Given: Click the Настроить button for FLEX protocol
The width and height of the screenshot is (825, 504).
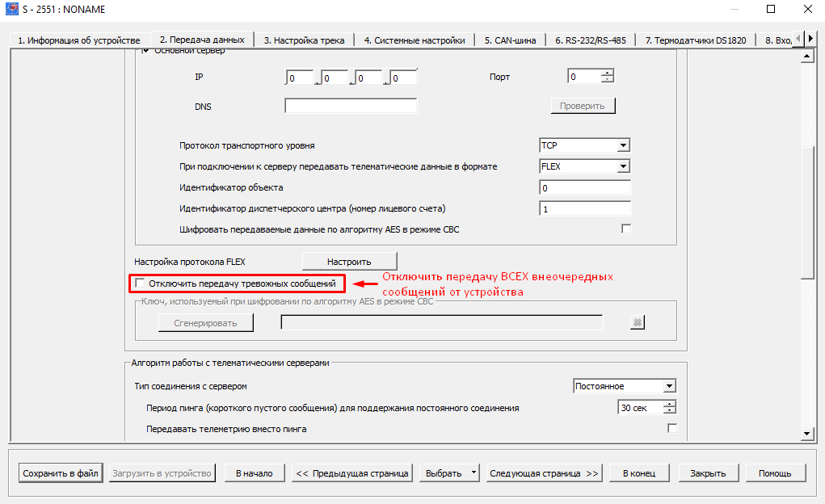Looking at the screenshot, I should 349,261.
